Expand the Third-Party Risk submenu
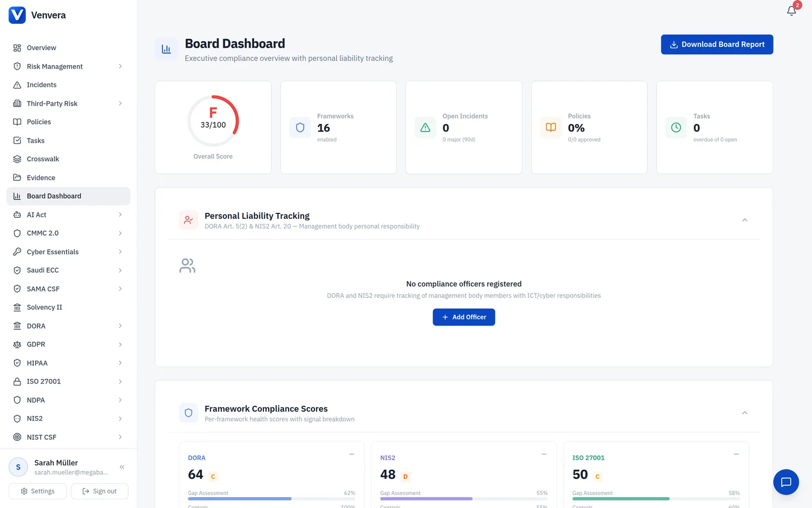 click(x=120, y=103)
